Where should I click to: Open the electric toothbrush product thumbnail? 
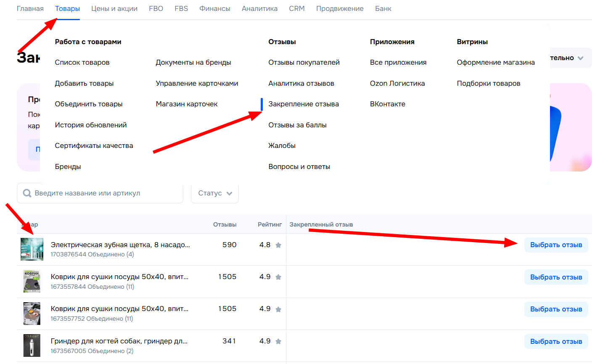pyautogui.click(x=32, y=249)
